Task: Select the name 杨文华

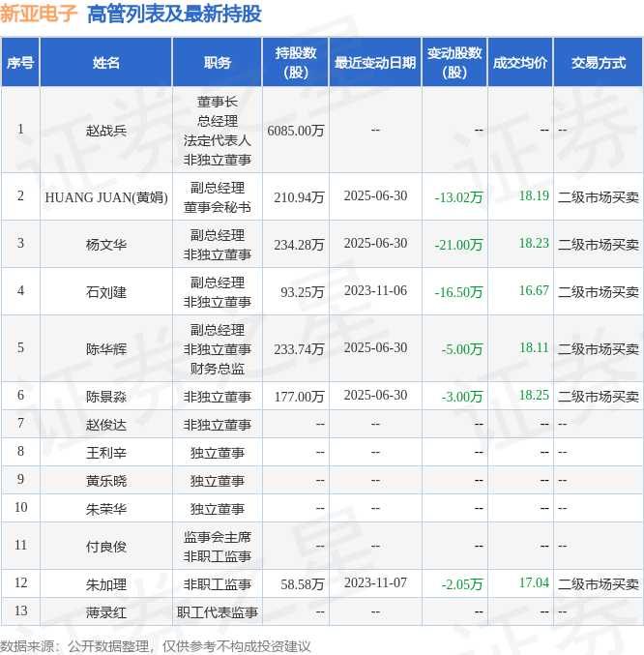Action: coord(106,245)
